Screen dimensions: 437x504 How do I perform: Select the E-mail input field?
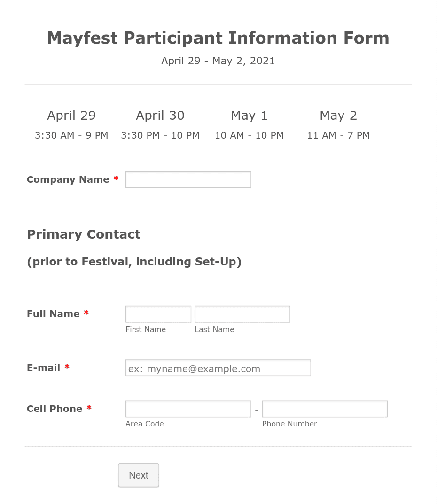(218, 368)
